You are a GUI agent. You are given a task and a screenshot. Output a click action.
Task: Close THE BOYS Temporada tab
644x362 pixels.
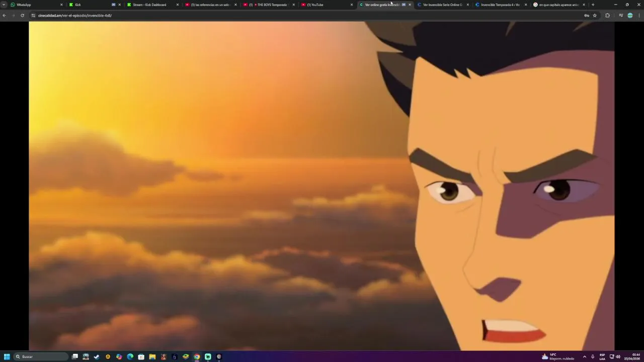[x=293, y=5]
